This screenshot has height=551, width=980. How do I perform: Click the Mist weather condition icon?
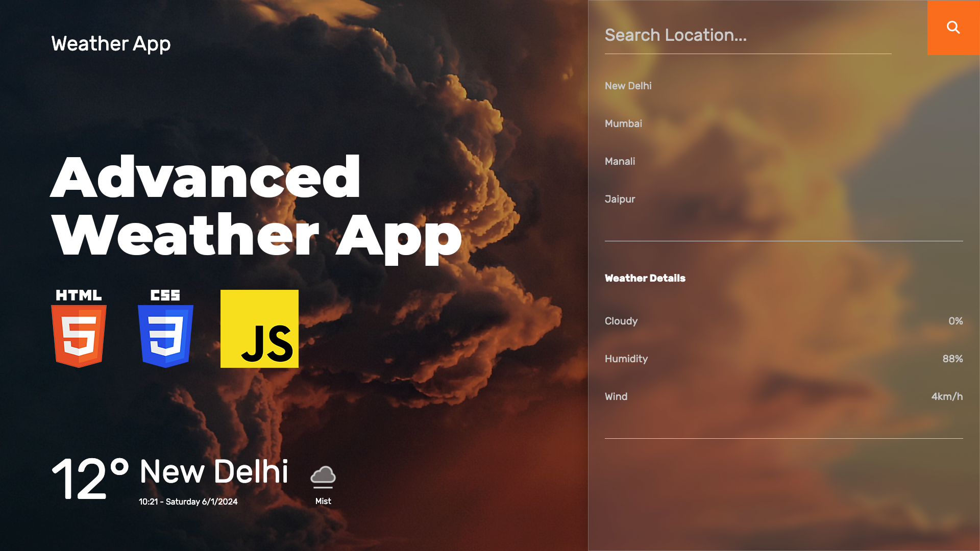pos(323,478)
